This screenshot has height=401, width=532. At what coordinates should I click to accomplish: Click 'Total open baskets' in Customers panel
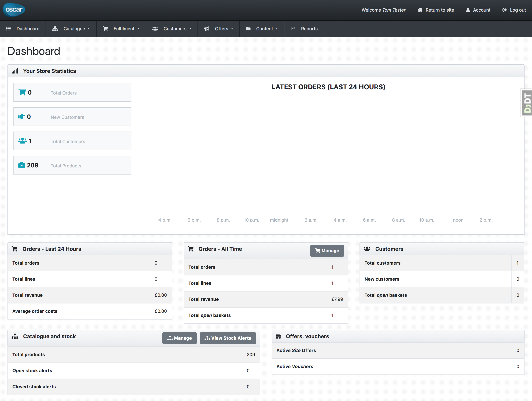(385, 295)
